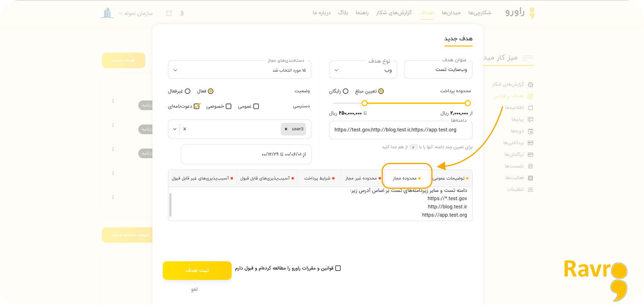644x305 pixels.
Task: Open the organization سازمان نمونه dropdown
Action: click(136, 13)
